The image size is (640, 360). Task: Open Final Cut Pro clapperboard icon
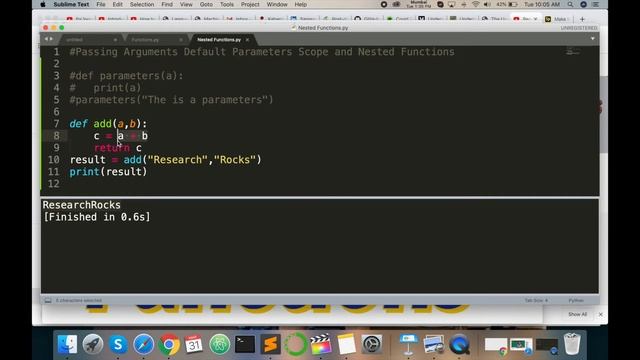click(321, 344)
